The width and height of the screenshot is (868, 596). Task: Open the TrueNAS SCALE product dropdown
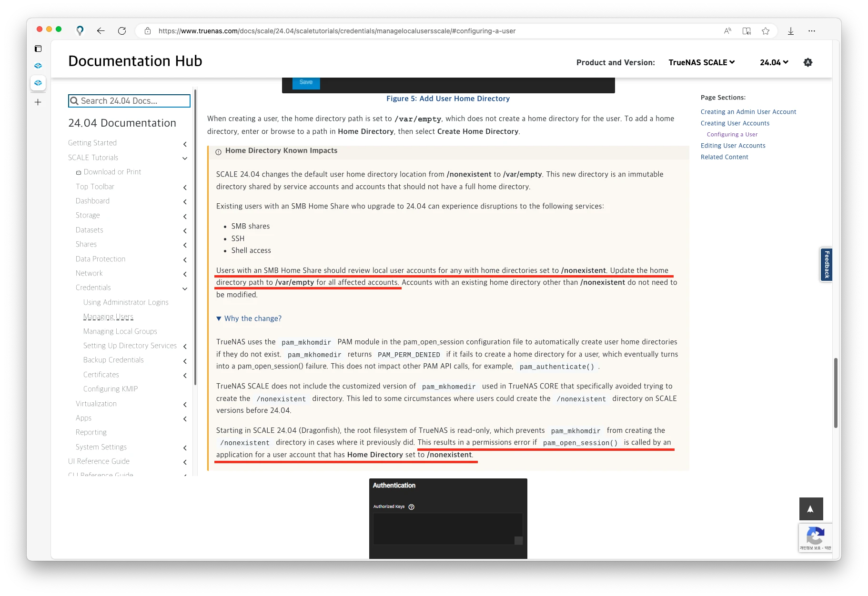tap(701, 62)
